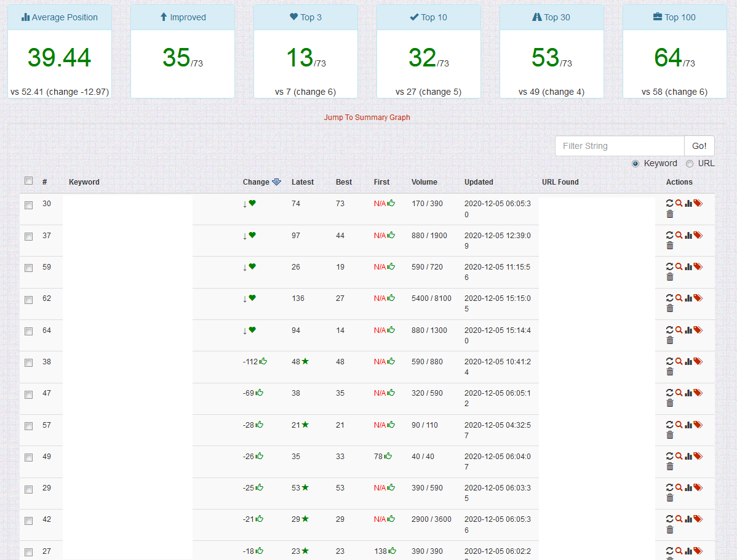Select the Keyword radio button

tap(635, 164)
